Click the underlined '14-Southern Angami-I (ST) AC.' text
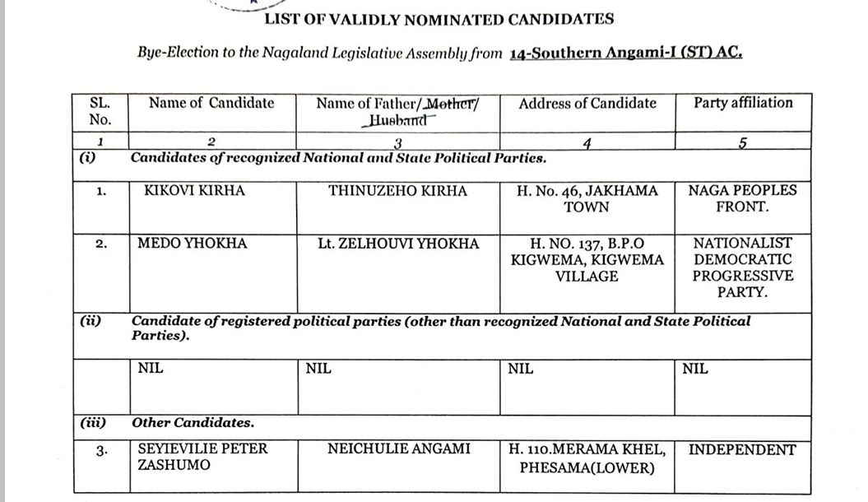 pyautogui.click(x=626, y=53)
